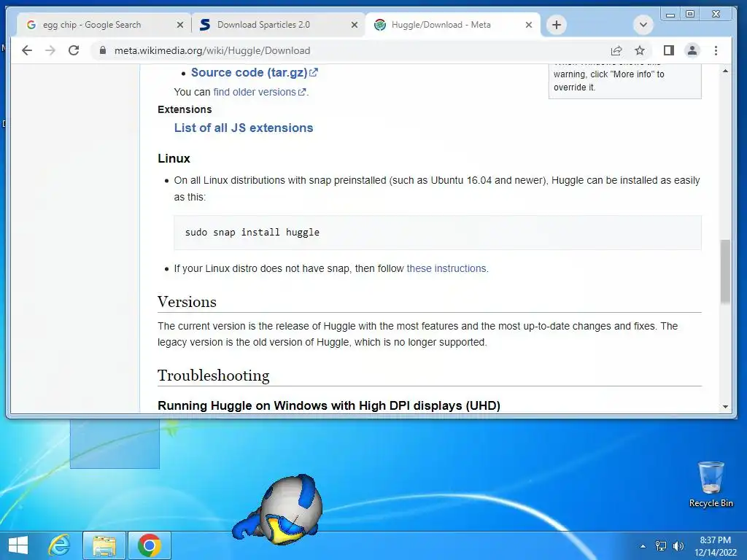Click the sudo snap install huggle code
The height and width of the screenshot is (560, 747).
(252, 233)
